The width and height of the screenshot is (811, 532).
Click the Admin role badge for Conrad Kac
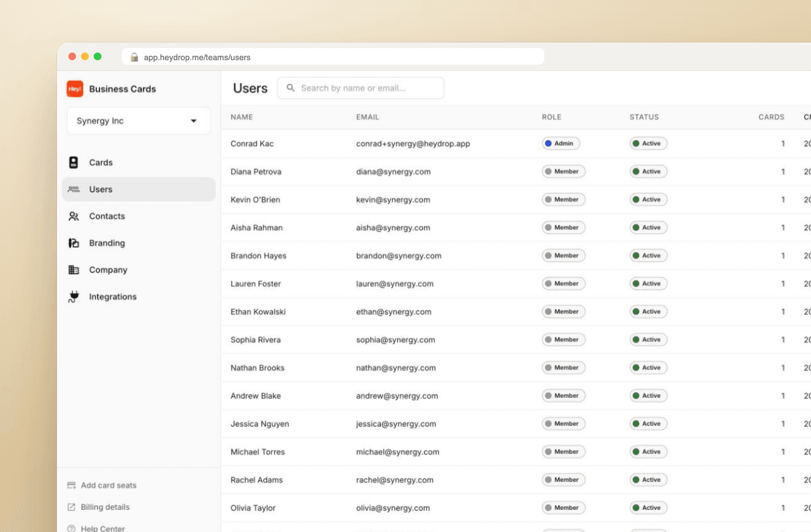(x=561, y=144)
